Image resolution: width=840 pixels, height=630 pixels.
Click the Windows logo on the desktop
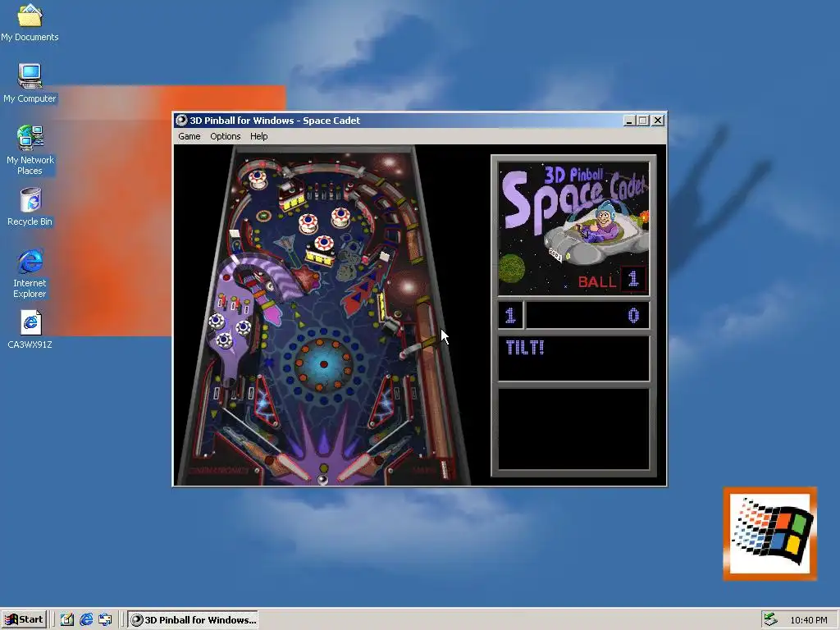pyautogui.click(x=770, y=533)
